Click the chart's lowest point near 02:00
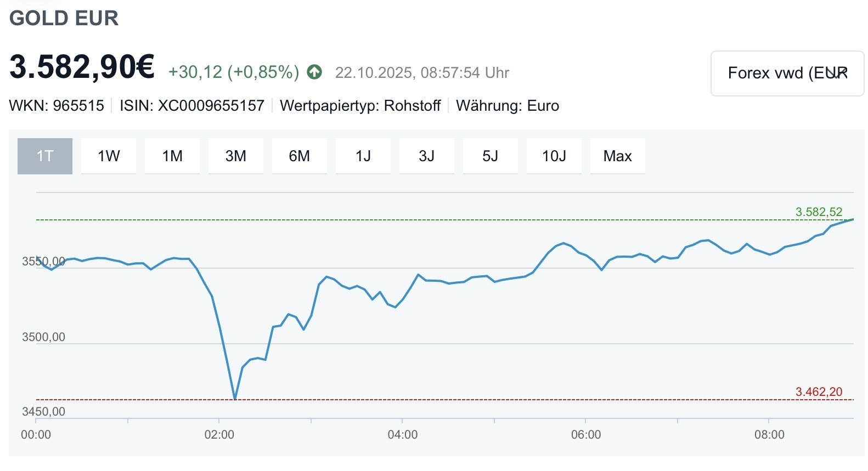 [235, 399]
